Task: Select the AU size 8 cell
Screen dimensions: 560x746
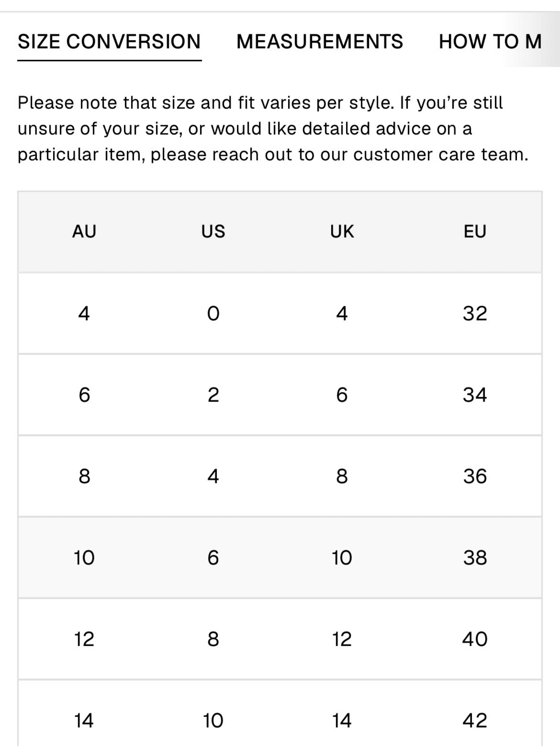Action: pyautogui.click(x=84, y=476)
